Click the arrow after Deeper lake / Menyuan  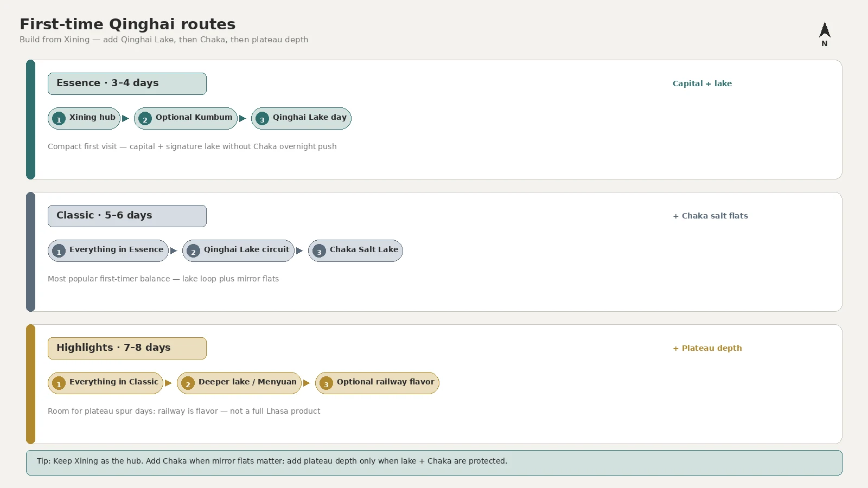307,383
